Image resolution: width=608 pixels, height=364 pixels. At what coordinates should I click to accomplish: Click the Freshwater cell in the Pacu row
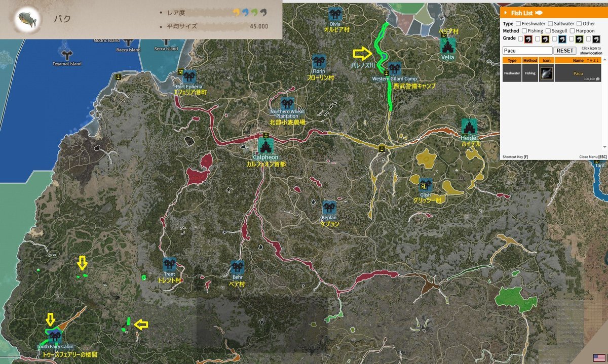[512, 73]
